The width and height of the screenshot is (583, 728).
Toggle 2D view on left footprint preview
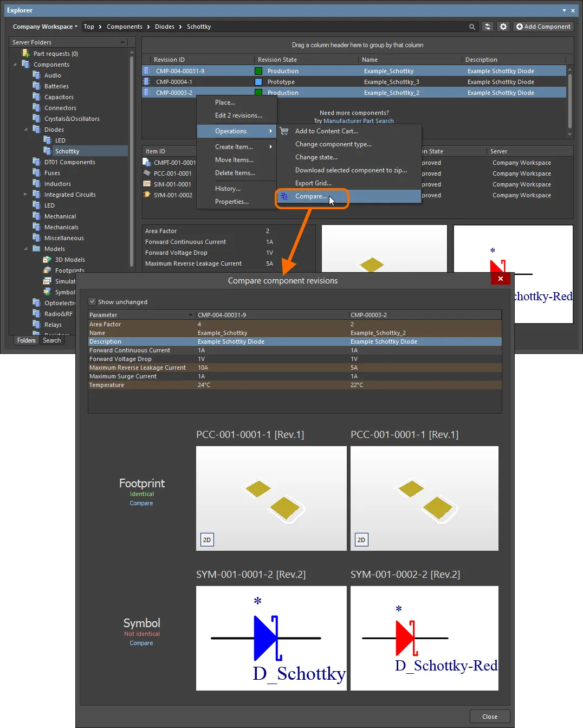pos(207,540)
